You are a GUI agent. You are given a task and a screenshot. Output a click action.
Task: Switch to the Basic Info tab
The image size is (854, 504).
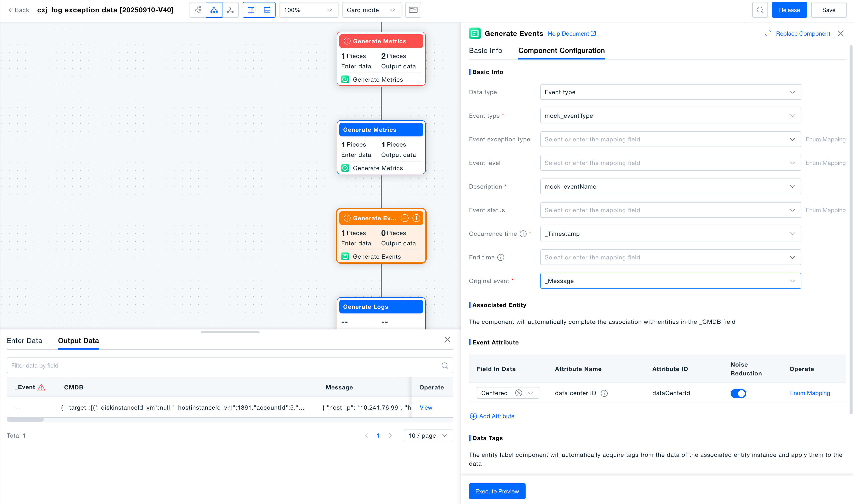(x=485, y=51)
